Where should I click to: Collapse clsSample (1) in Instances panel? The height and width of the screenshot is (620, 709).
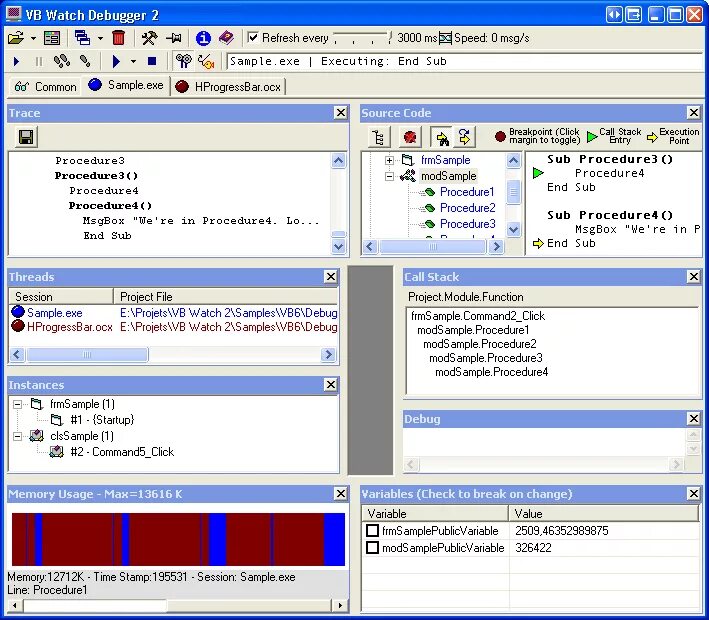click(17, 436)
